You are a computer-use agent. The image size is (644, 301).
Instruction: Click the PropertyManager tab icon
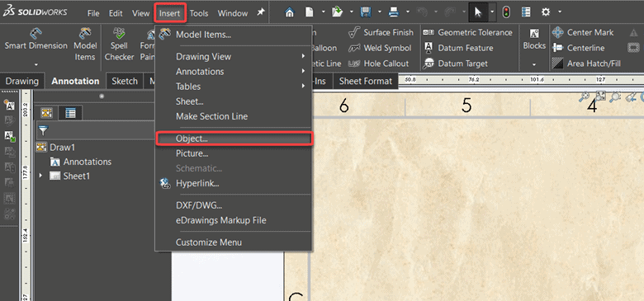pyautogui.click(x=70, y=113)
